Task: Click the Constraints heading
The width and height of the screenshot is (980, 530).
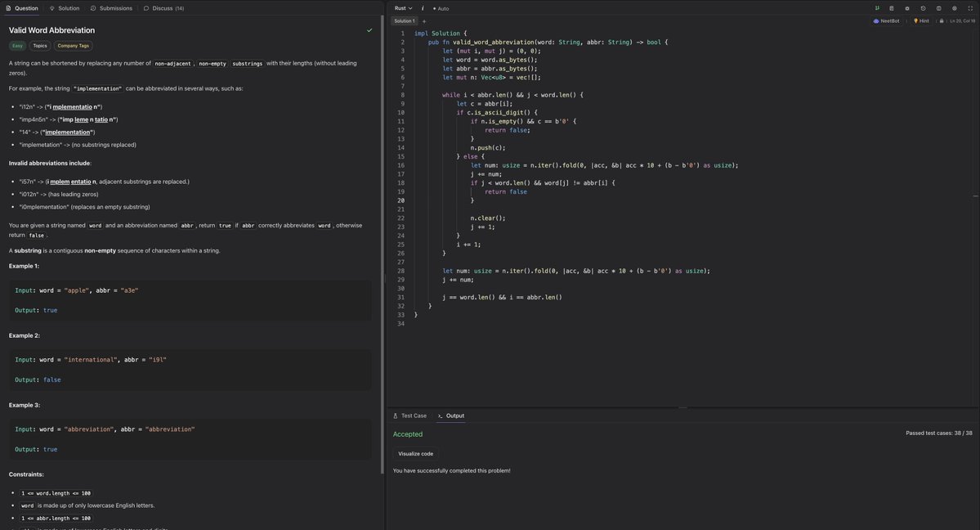Action: pos(26,474)
